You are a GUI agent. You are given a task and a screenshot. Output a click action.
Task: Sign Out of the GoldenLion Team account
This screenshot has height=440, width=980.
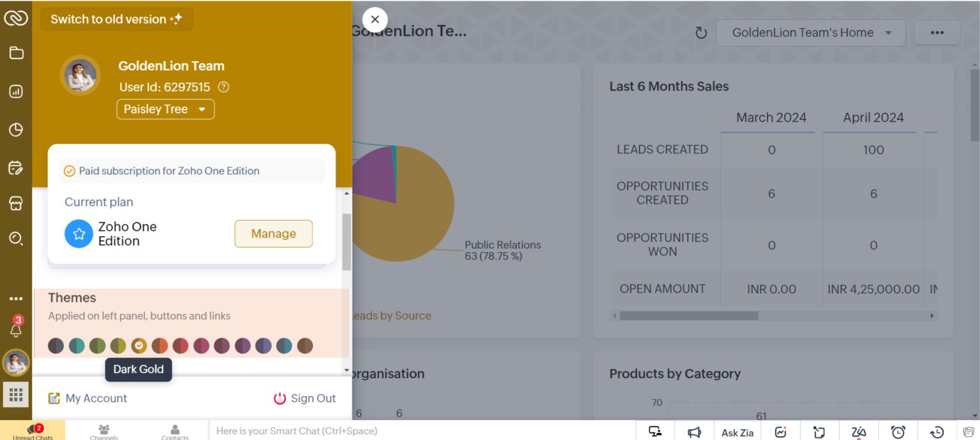[x=304, y=398]
